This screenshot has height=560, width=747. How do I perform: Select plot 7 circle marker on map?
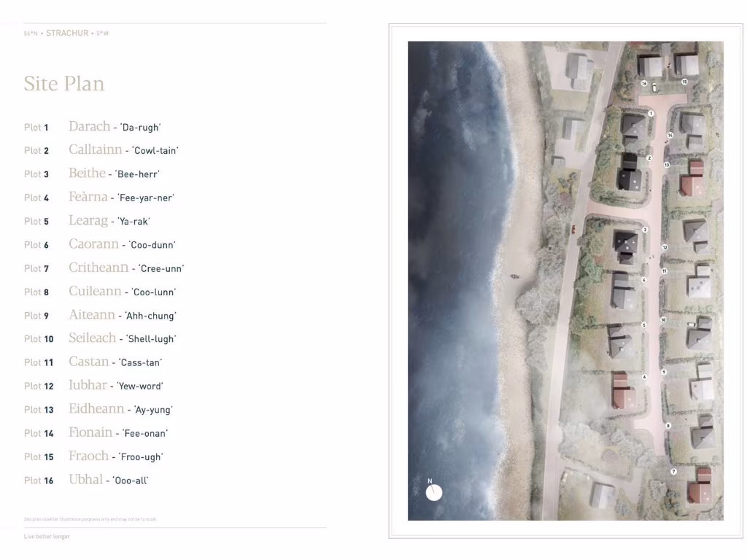click(x=673, y=472)
